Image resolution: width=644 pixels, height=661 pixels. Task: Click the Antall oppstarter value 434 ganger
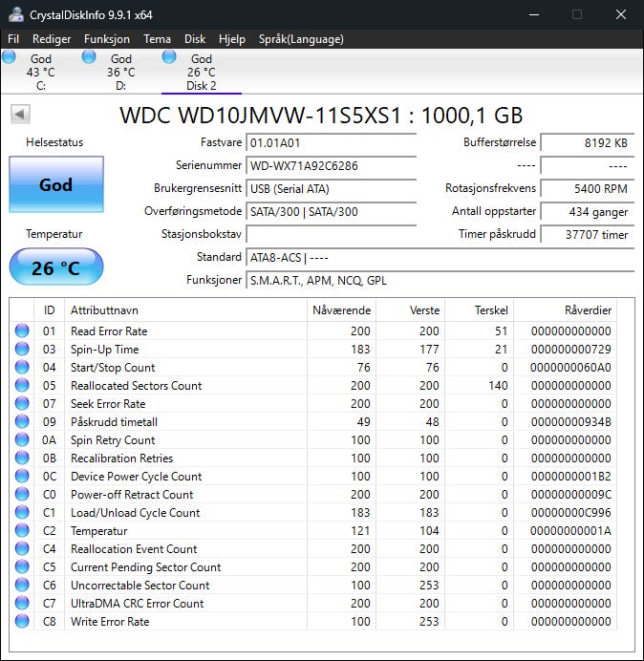click(588, 211)
